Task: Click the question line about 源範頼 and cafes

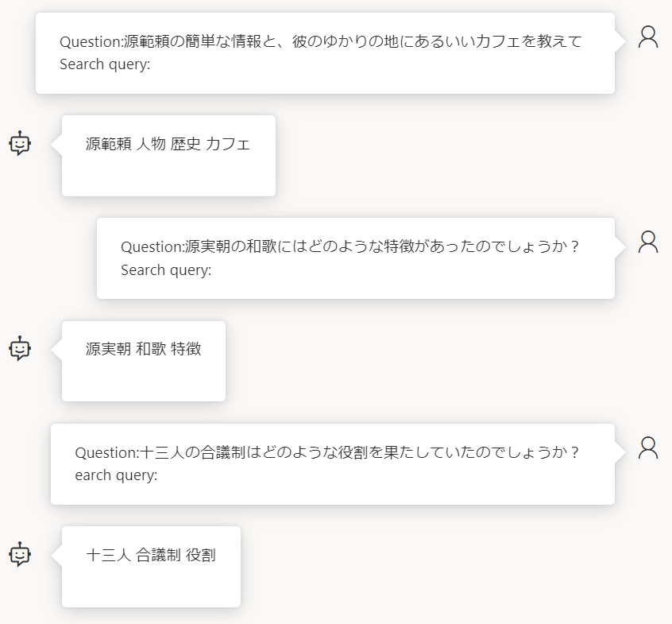Action: pos(321,41)
